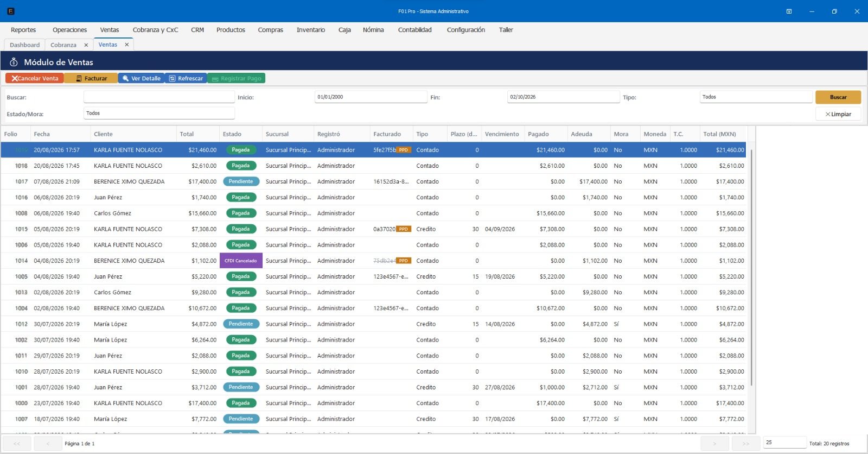Image resolution: width=868 pixels, height=454 pixels.
Task: Click Pendiente badge for BERENICE XIMO QUEZADA
Action: point(241,181)
